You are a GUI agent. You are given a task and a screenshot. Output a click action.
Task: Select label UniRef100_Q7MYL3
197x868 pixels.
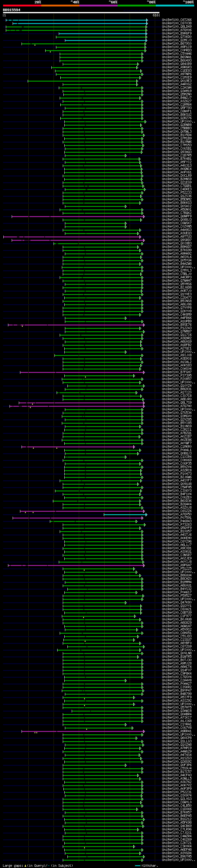coord(177,270)
